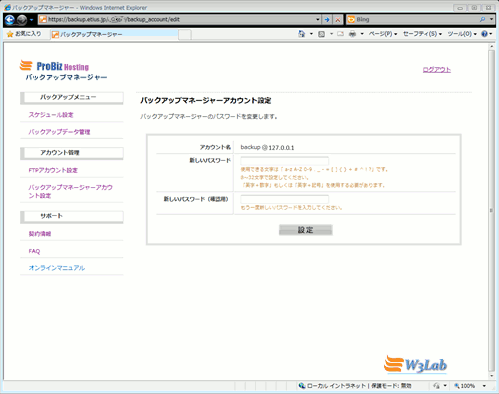Click the W3Lab logo at page bottom
Screen dimensions: 499x394
415,364
